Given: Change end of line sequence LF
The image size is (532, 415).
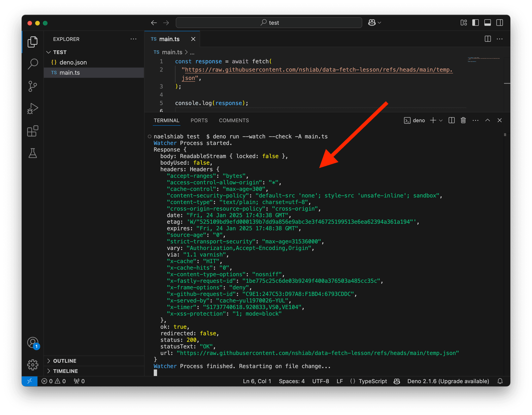Looking at the screenshot, I should [340, 381].
